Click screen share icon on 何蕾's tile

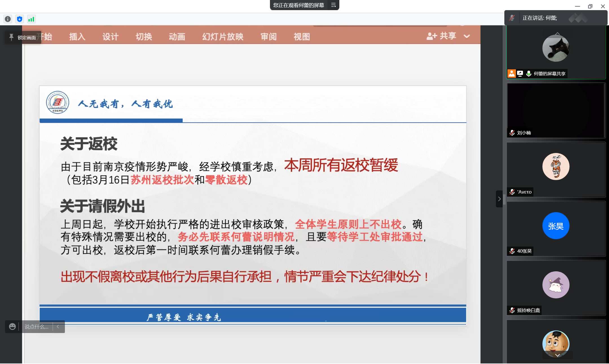[x=520, y=74]
